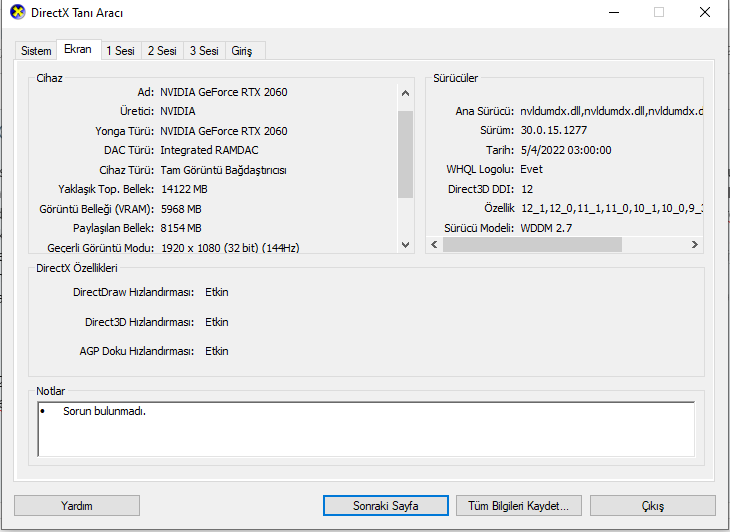Viewport: 730px width, 532px height.
Task: Switch to the Sistem tab
Action: (36, 51)
